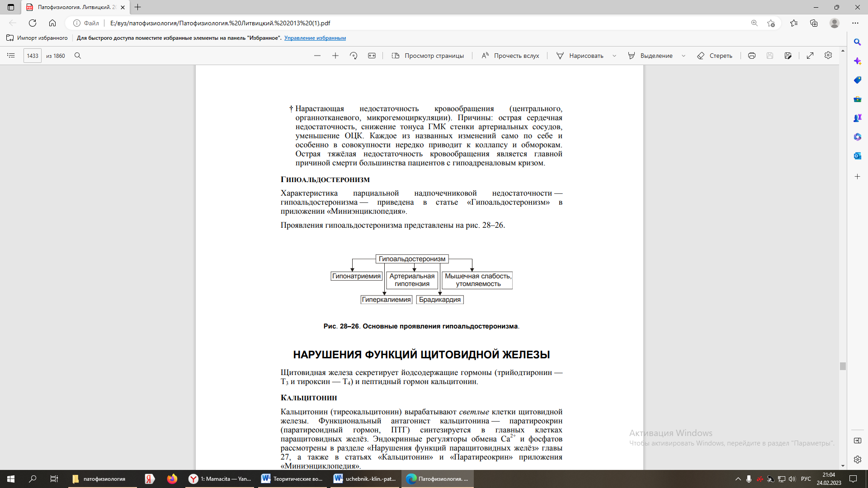The image size is (868, 488).
Task: Open the volume tray icon
Action: coord(792,479)
